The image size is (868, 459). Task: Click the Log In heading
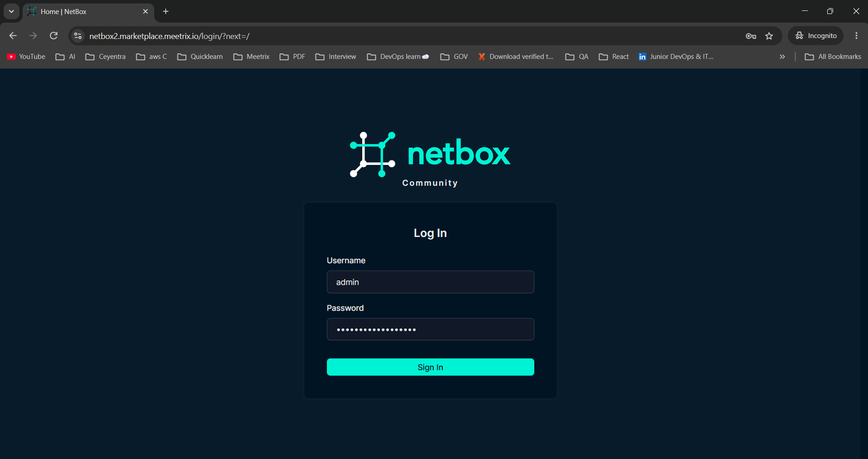430,233
